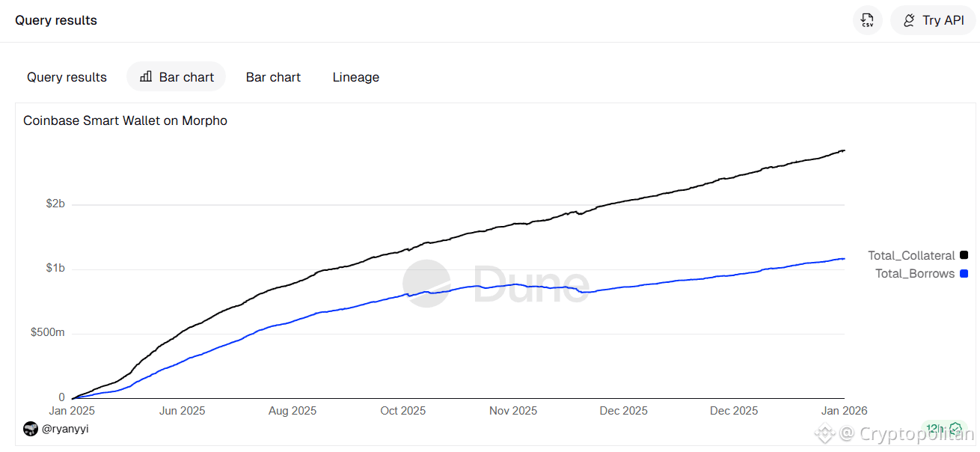Image resolution: width=980 pixels, height=452 pixels.
Task: Click the $2b gridline label
Action: click(x=55, y=204)
